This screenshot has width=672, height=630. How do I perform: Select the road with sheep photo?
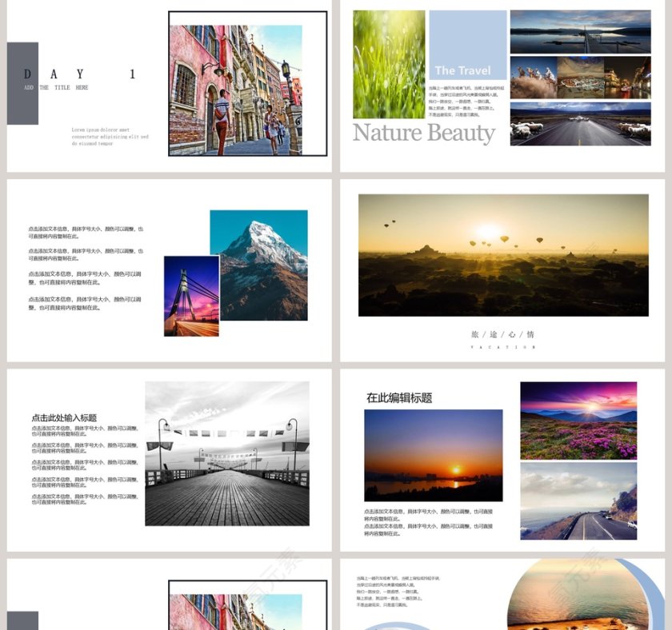[580, 124]
